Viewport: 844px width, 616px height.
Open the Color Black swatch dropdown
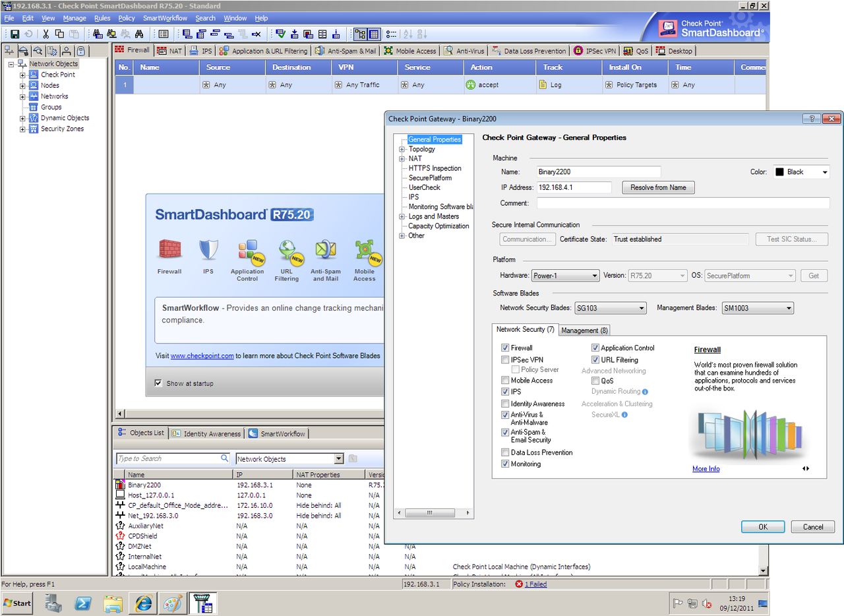coord(801,171)
